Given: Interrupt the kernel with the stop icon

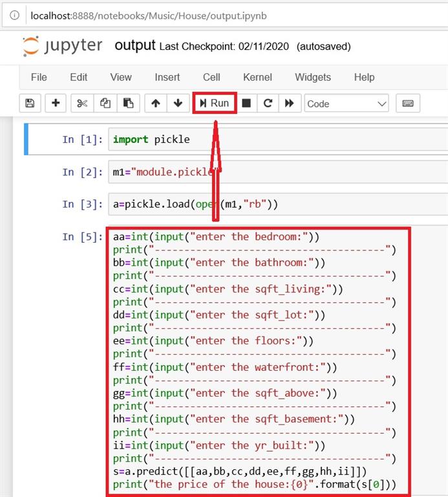Looking at the screenshot, I should tap(246, 104).
